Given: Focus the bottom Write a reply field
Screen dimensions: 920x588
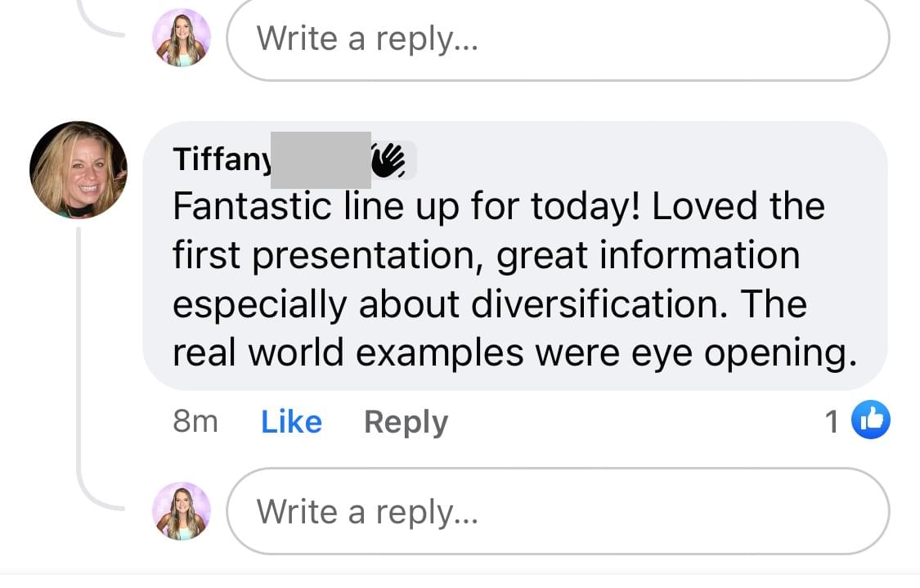Looking at the screenshot, I should [558, 511].
